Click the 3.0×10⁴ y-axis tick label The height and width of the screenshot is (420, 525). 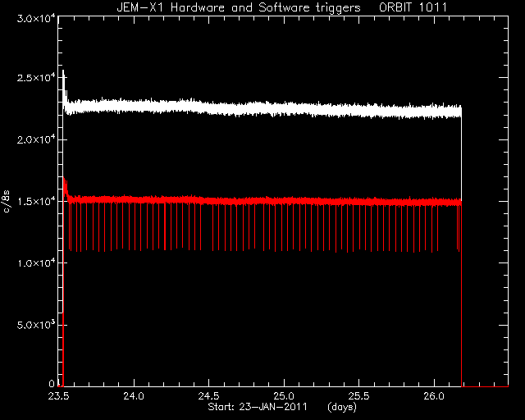(x=36, y=19)
